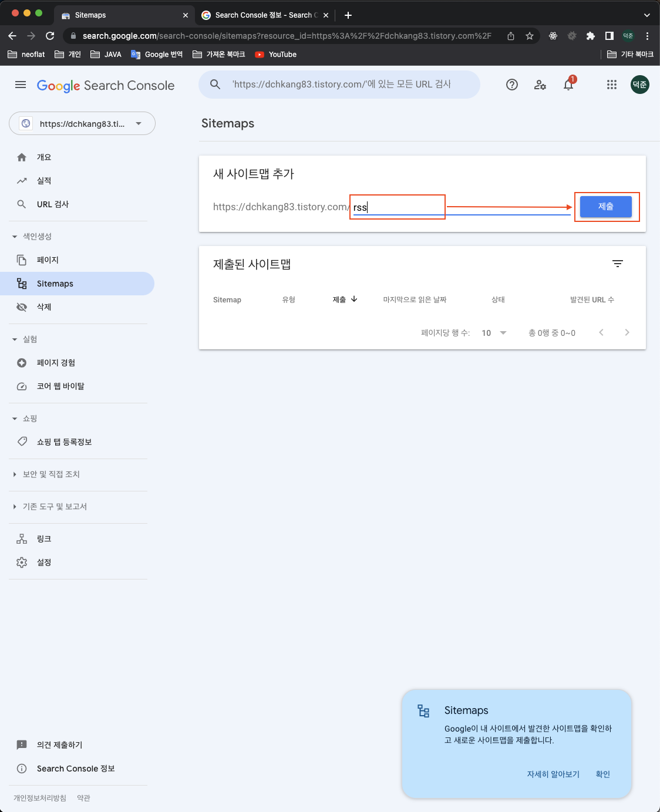
Task: Open the JAVA bookmark folder
Action: tap(106, 55)
